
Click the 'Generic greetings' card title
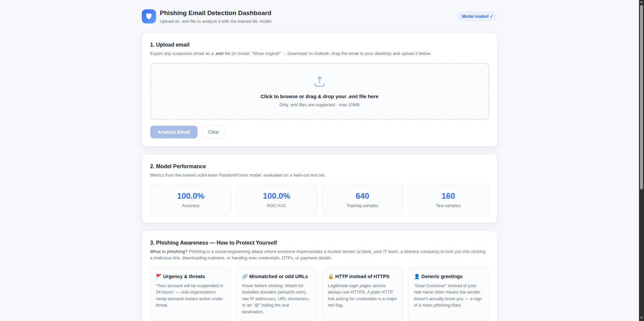(x=442, y=276)
